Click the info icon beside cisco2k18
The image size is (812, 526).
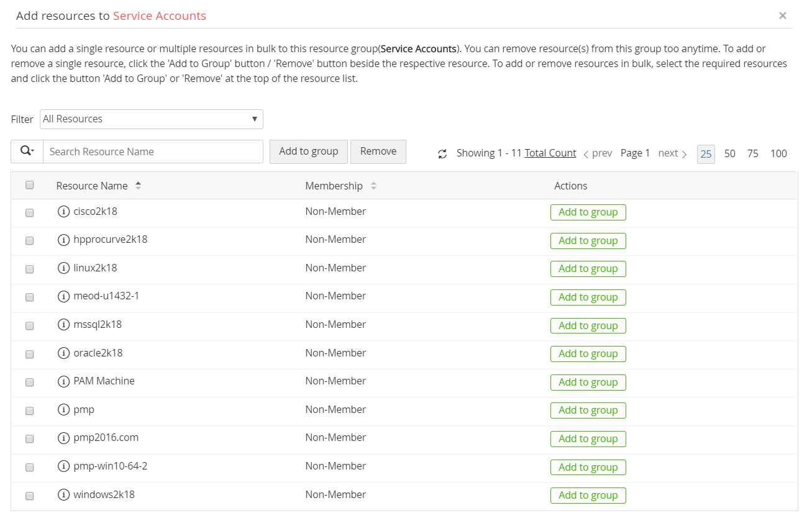pyautogui.click(x=63, y=212)
